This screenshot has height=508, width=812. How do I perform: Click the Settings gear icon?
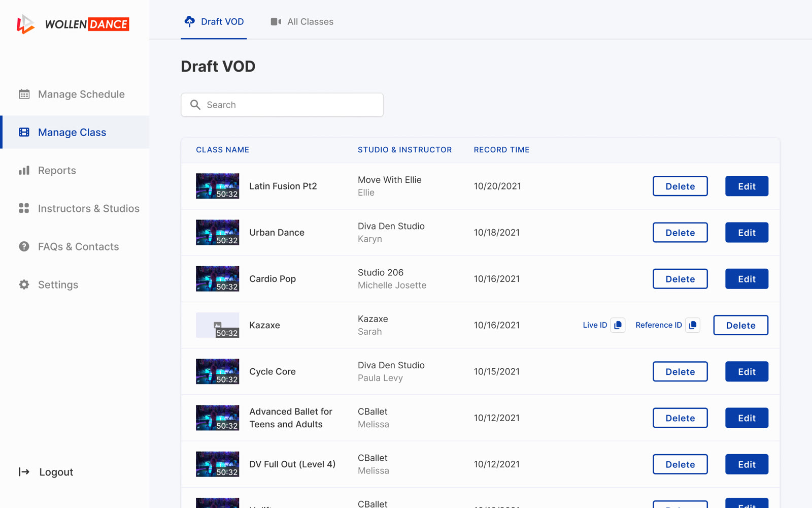(x=24, y=284)
